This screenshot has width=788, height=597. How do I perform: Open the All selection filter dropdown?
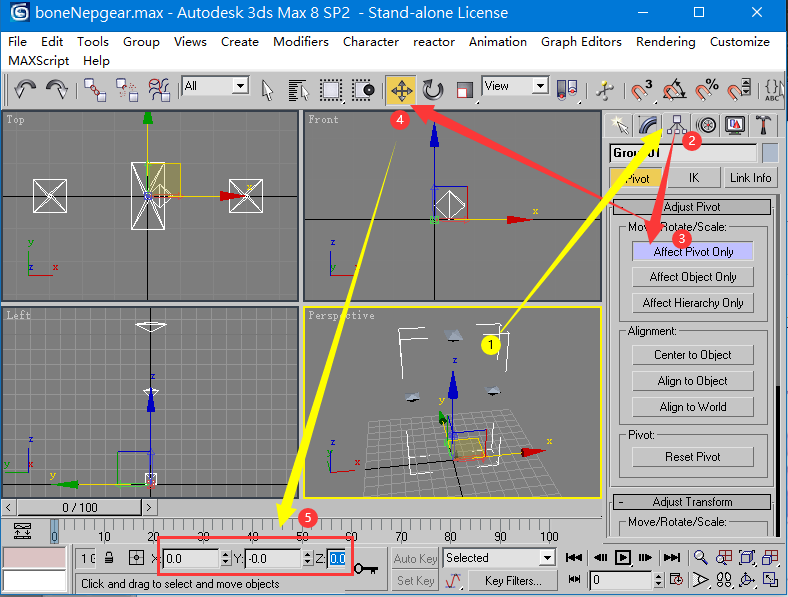[215, 87]
